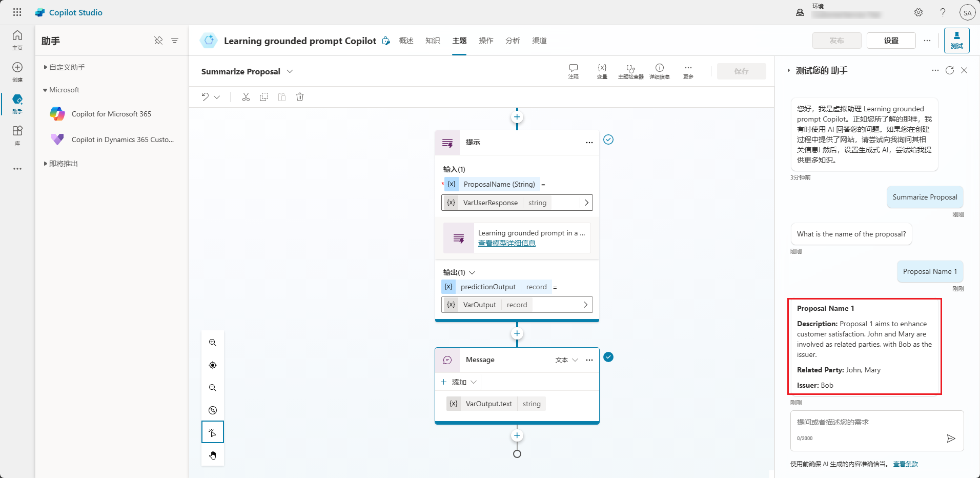Open the 变量 variables pane
980x478 pixels.
pyautogui.click(x=602, y=71)
